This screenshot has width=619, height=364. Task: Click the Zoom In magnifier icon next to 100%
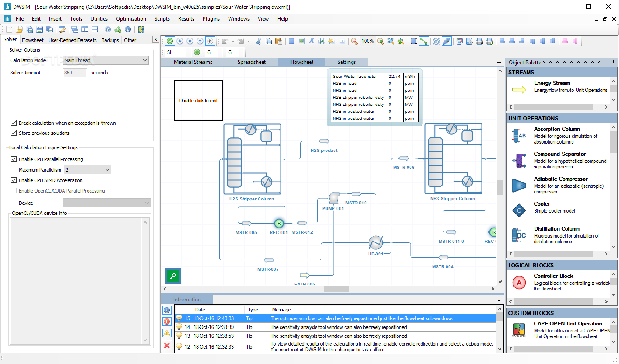click(x=380, y=41)
